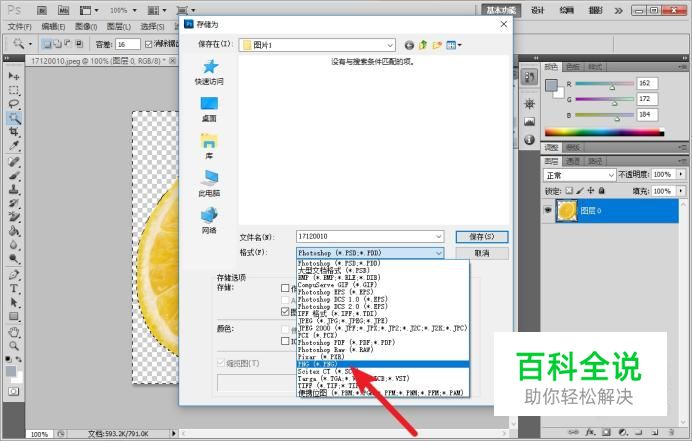Toggle Quick Mask mode icon
This screenshot has width=692, height=441.
(14, 392)
